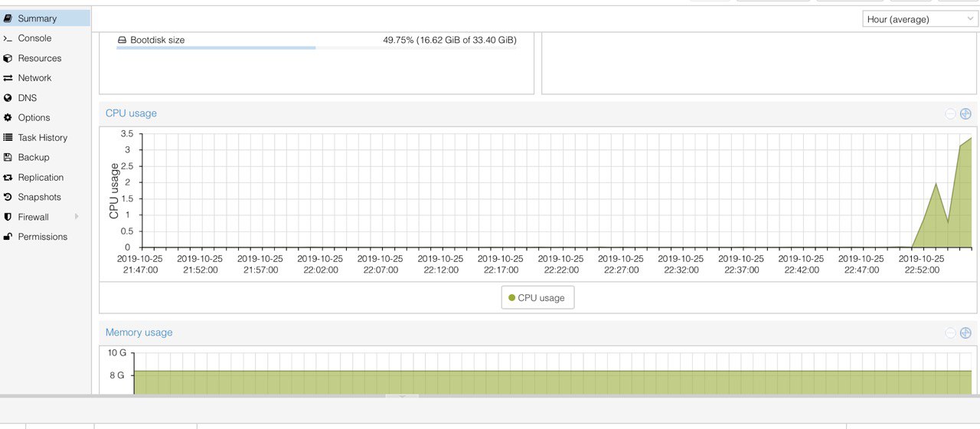Click the Bootdisk size drive icon
The height and width of the screenshot is (429, 980).
pyautogui.click(x=122, y=40)
